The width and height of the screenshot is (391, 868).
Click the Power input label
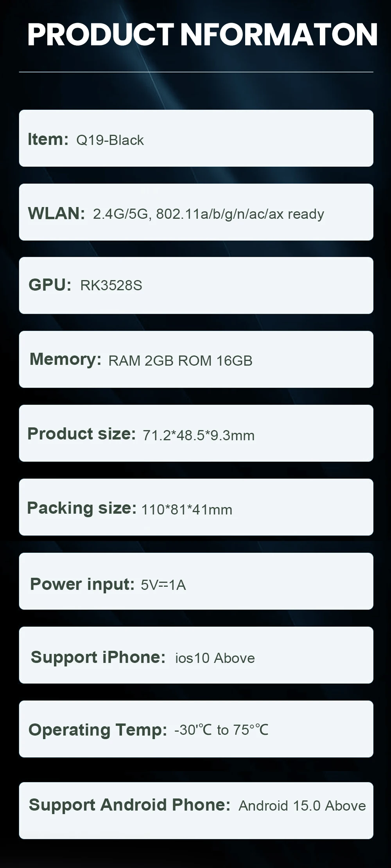point(83,584)
